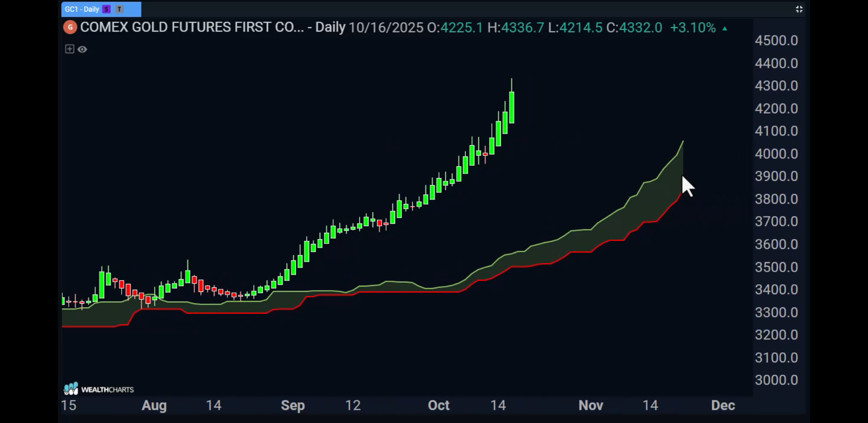The width and height of the screenshot is (868, 423).
Task: Select the GC1 - Daily chart tab
Action: pos(82,9)
